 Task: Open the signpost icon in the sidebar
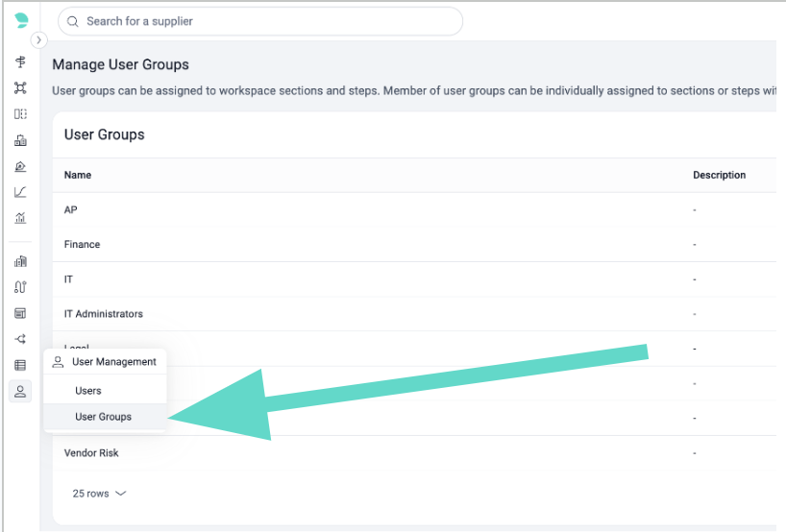click(x=20, y=62)
